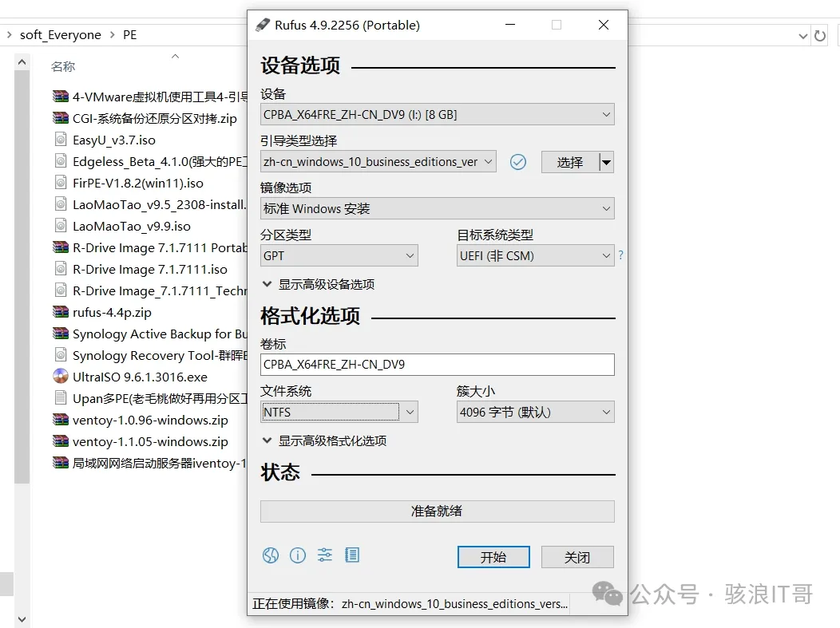The width and height of the screenshot is (840, 628).
Task: Open UltraISO 9.6.1.3016.exe in the file list
Action: [139, 377]
